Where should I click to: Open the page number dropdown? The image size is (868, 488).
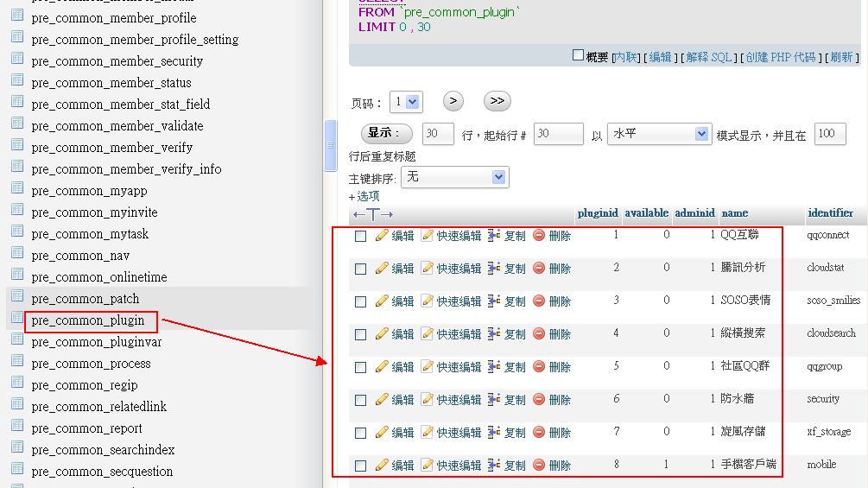tap(405, 102)
